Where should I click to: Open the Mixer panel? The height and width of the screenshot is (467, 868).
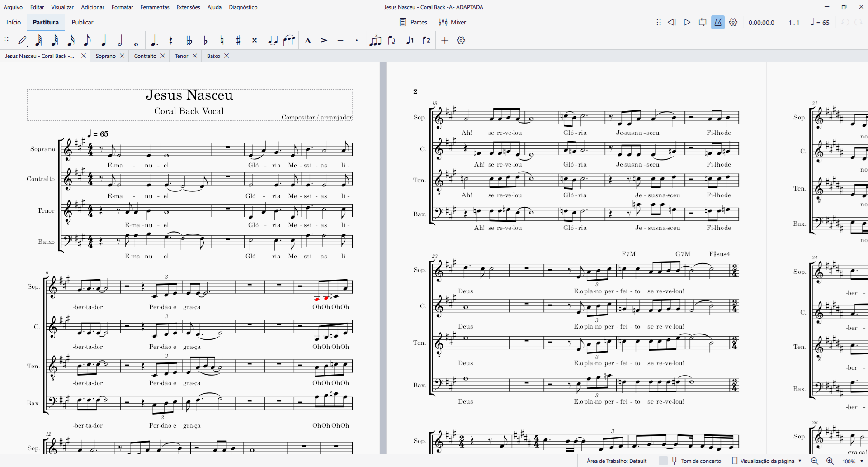coord(453,22)
